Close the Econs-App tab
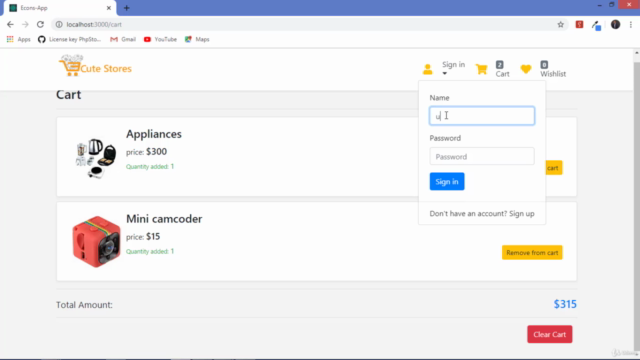The image size is (640, 360). pyautogui.click(x=109, y=8)
